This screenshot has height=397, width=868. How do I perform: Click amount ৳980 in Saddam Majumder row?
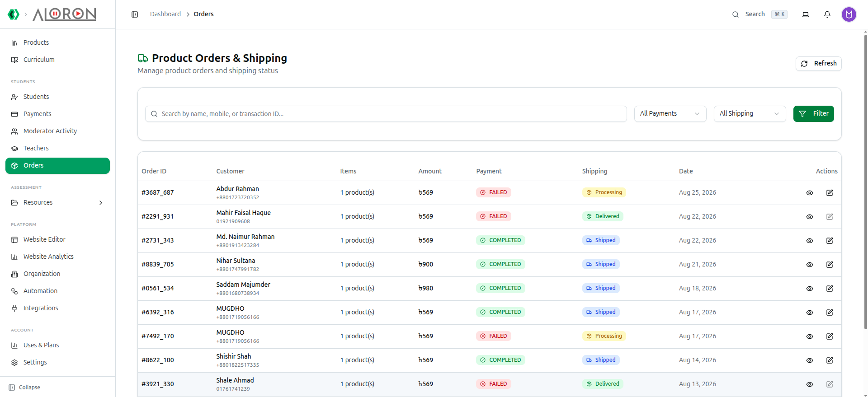click(x=425, y=289)
